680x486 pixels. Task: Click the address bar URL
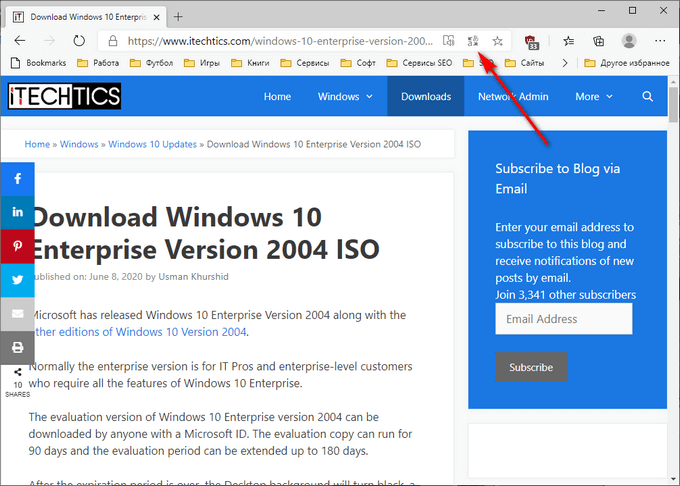click(280, 41)
